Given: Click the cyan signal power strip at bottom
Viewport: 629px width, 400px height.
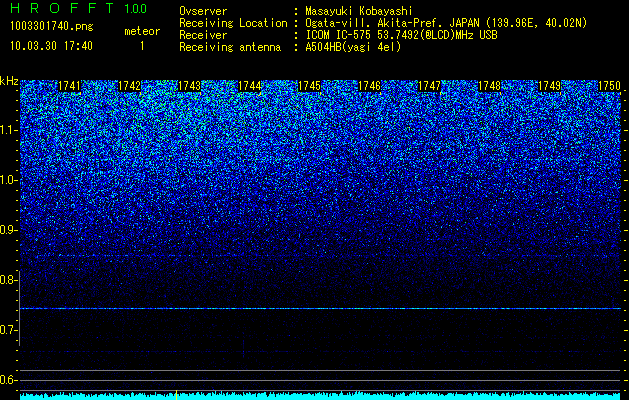Looking at the screenshot, I should pyautogui.click(x=320, y=396).
